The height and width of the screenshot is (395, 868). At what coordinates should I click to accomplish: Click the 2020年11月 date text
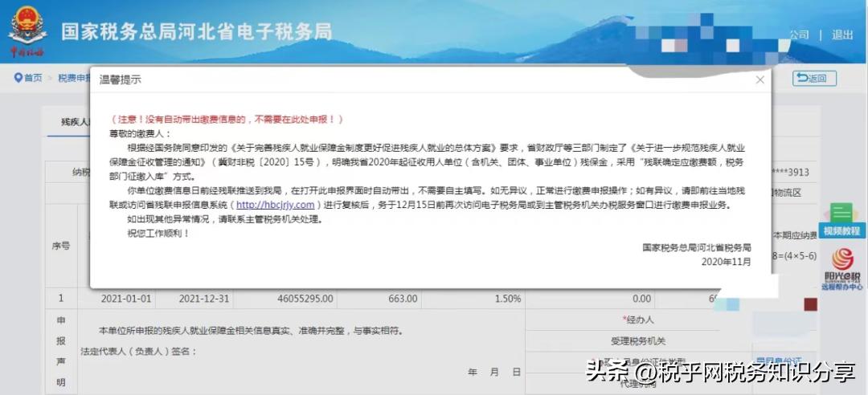pos(726,261)
